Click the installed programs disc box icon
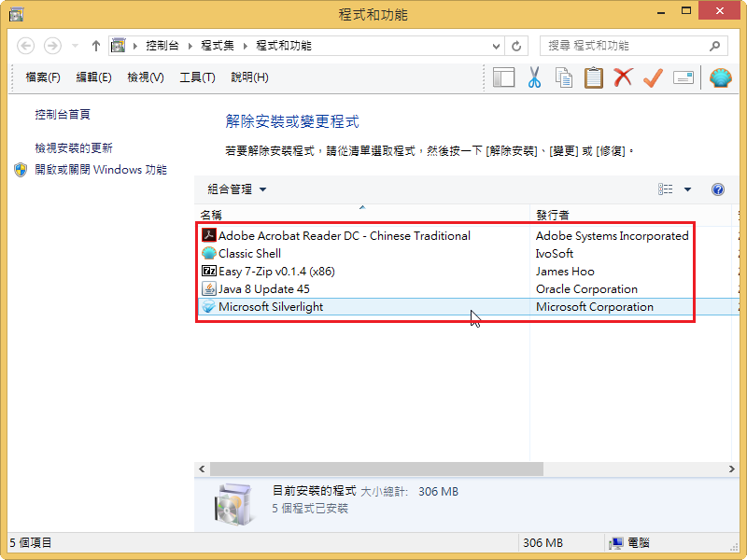The width and height of the screenshot is (747, 560). coord(233,504)
